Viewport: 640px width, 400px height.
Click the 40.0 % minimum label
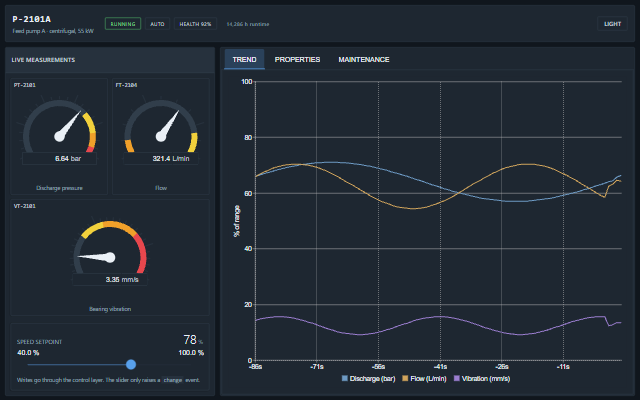[x=28, y=353]
